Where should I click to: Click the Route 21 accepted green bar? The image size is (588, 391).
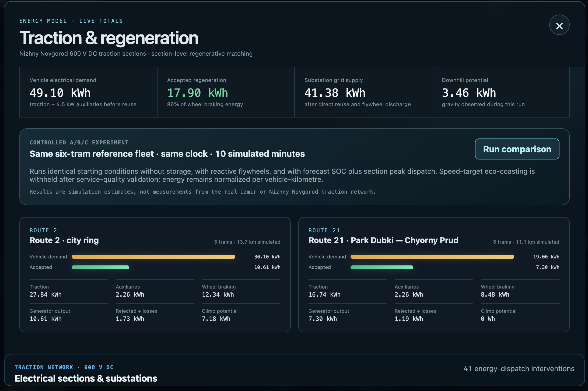click(x=382, y=267)
